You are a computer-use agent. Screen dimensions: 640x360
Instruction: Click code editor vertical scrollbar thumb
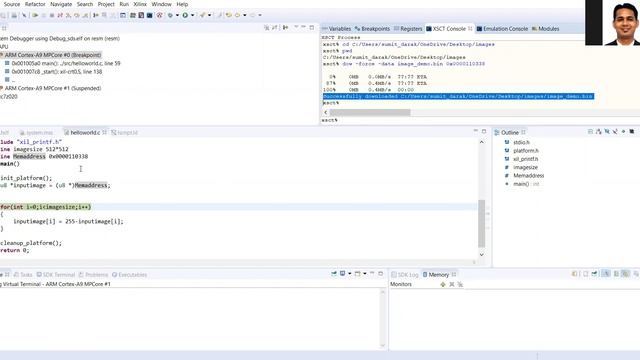[x=482, y=224]
